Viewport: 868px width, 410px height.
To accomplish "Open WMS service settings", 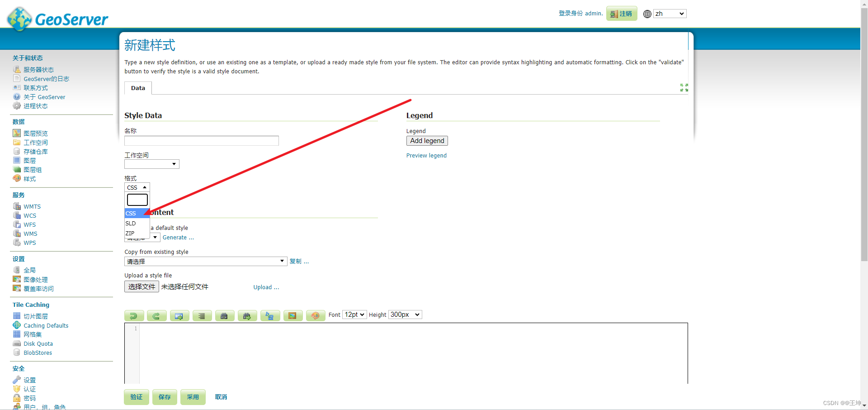I will [30, 234].
